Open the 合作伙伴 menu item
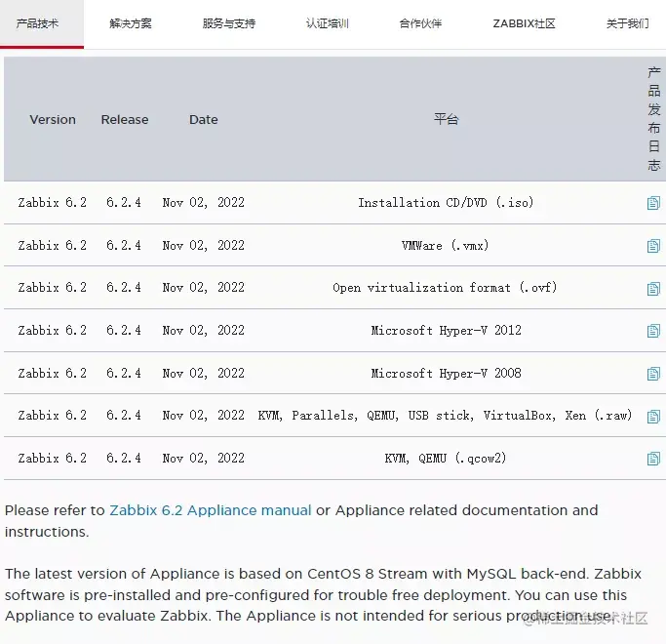This screenshot has width=666, height=644. point(420,23)
